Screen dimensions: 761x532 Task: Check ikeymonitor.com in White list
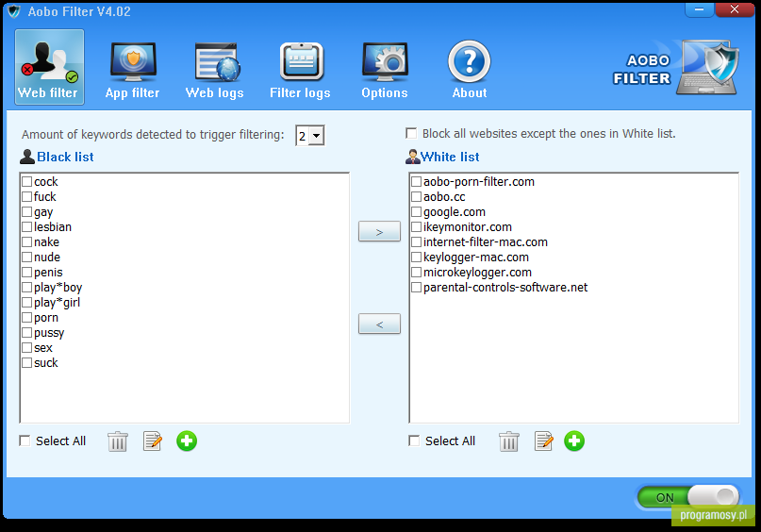click(417, 226)
